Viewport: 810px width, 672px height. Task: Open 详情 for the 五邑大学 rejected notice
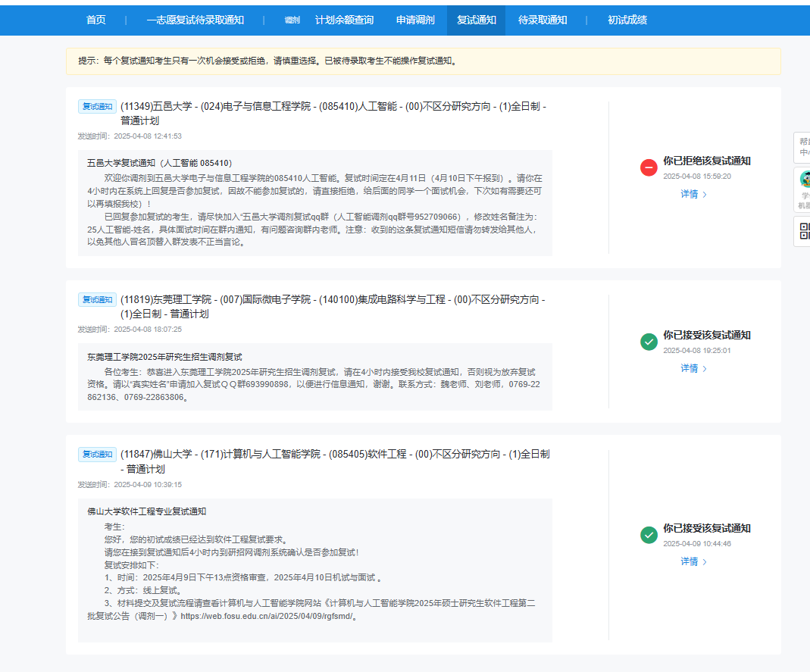(x=693, y=194)
